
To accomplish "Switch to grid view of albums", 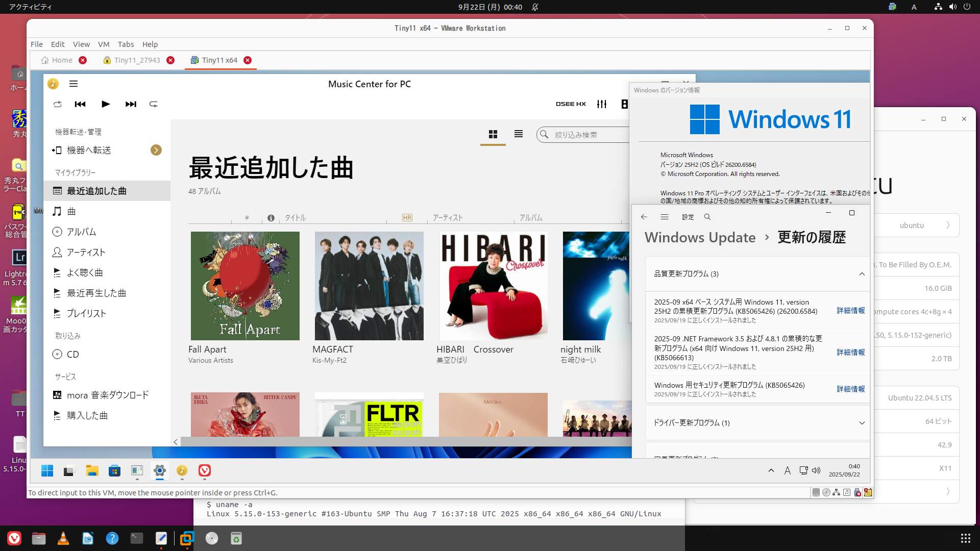I will pos(493,134).
